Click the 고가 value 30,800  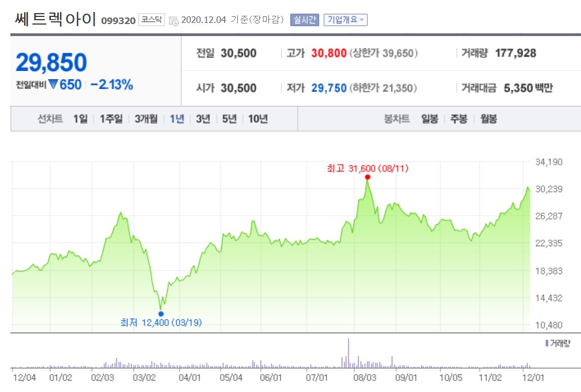click(328, 54)
